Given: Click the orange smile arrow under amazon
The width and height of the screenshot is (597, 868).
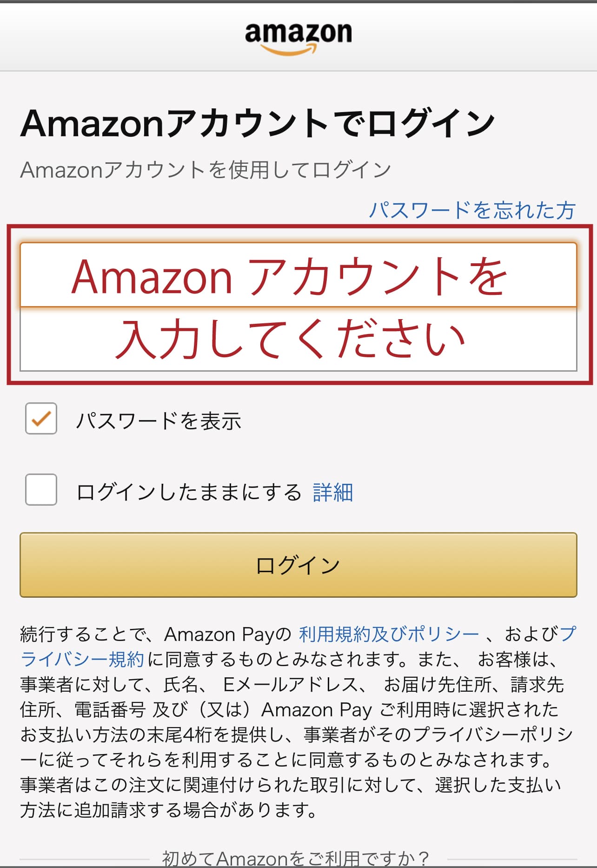Looking at the screenshot, I should tap(289, 49).
